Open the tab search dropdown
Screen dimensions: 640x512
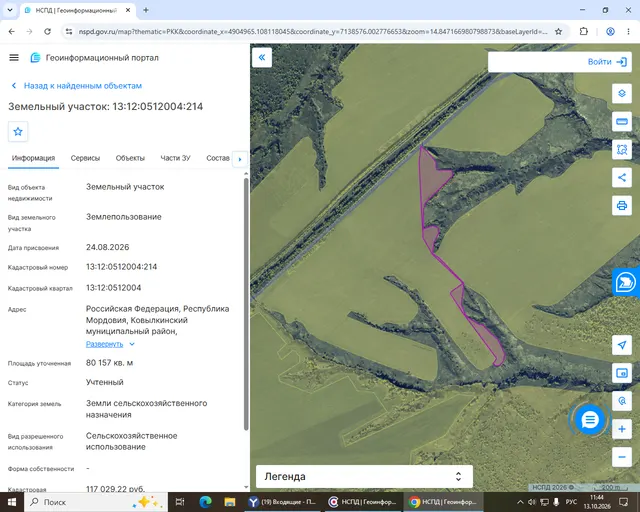click(x=10, y=10)
